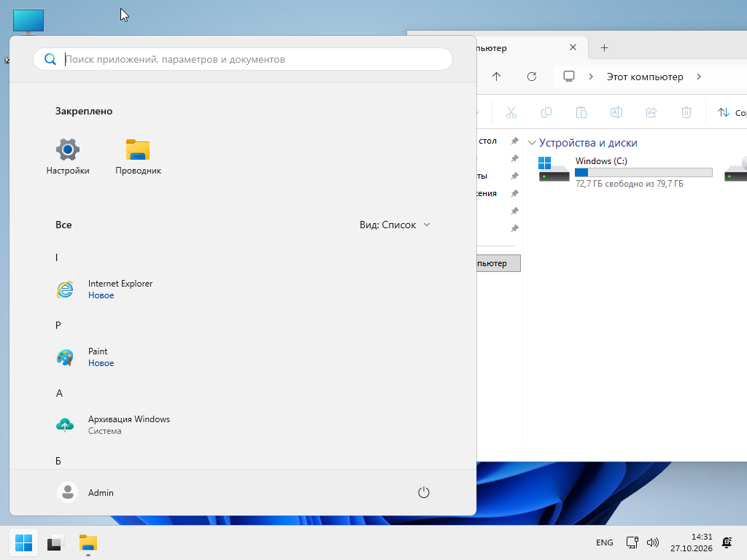
Task: Click the Share icon in Explorer toolbar
Action: (x=651, y=112)
